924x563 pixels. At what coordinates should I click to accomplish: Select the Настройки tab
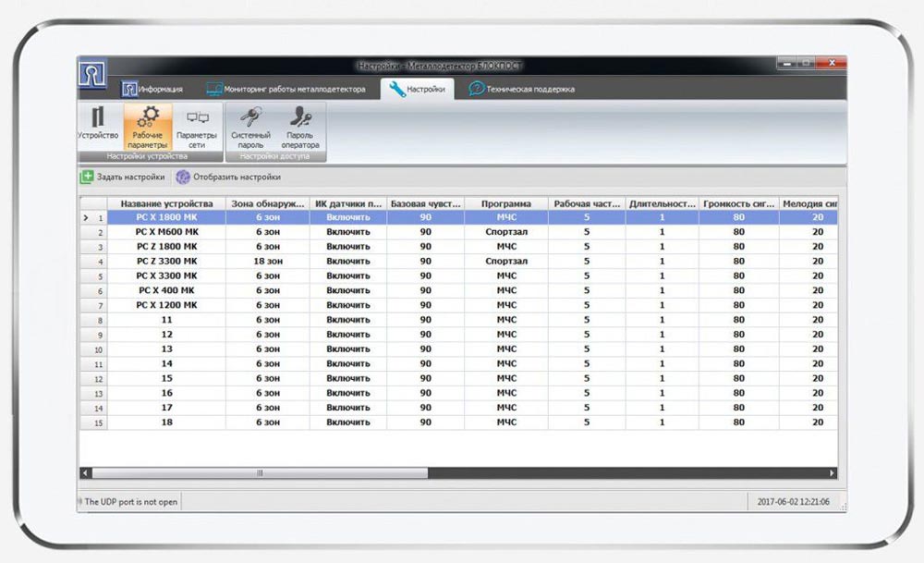pos(418,89)
